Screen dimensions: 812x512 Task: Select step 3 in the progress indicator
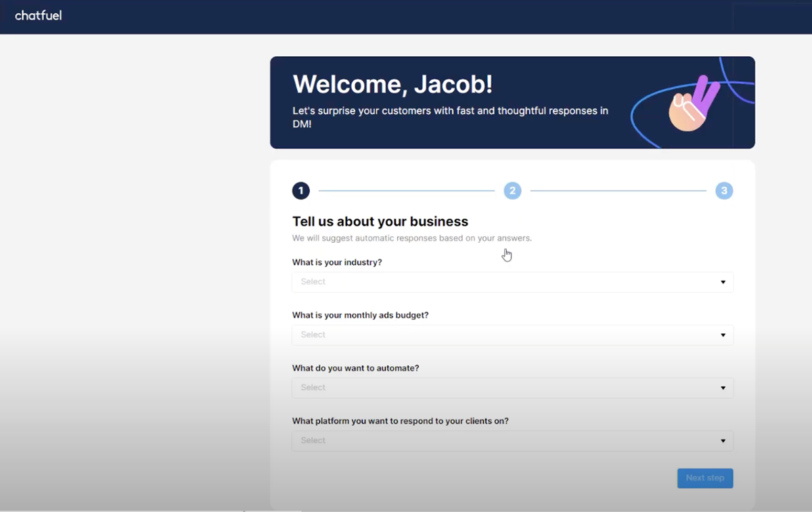click(724, 191)
